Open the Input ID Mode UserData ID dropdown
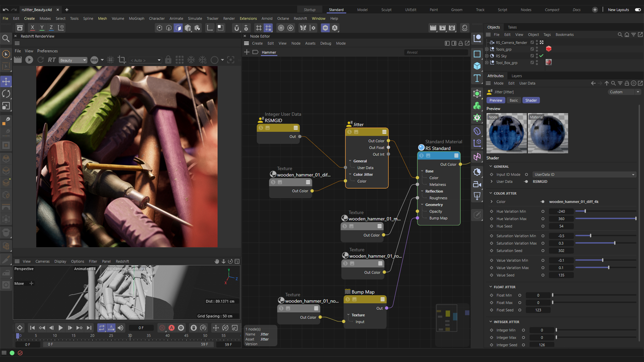The width and height of the screenshot is (644, 362). pos(584,175)
